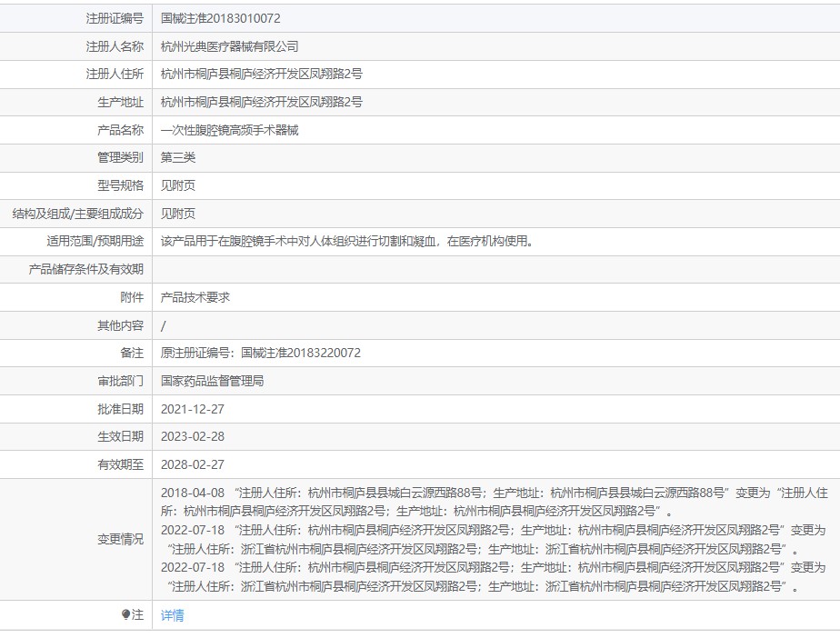Click the 备注 label

coord(132,353)
